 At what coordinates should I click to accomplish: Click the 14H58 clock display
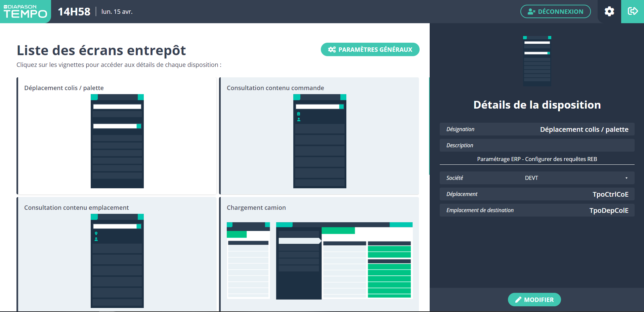(74, 12)
